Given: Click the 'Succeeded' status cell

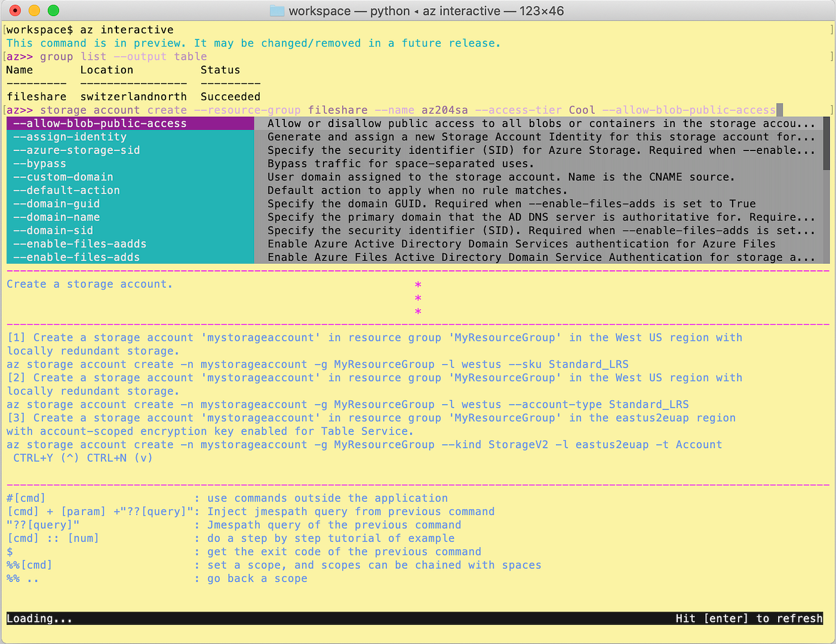Looking at the screenshot, I should pos(230,97).
